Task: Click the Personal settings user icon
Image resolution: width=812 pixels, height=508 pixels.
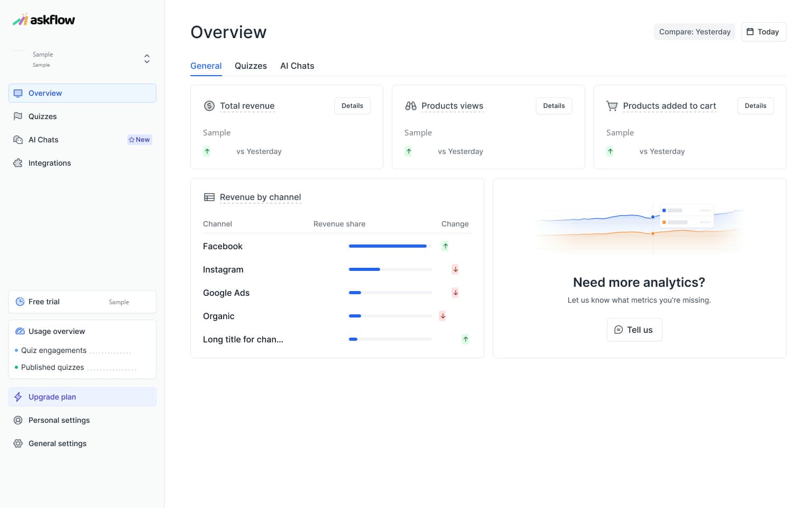Action: [18, 420]
